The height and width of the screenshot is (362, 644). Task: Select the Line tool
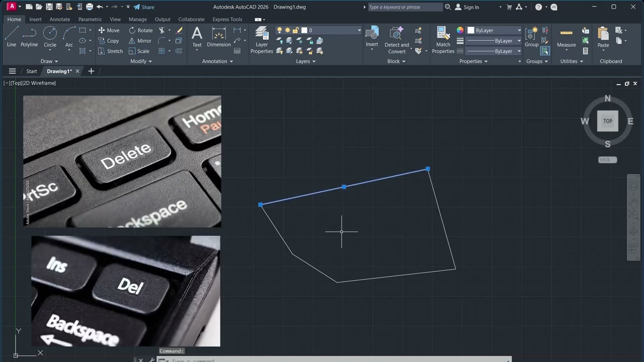[x=11, y=37]
